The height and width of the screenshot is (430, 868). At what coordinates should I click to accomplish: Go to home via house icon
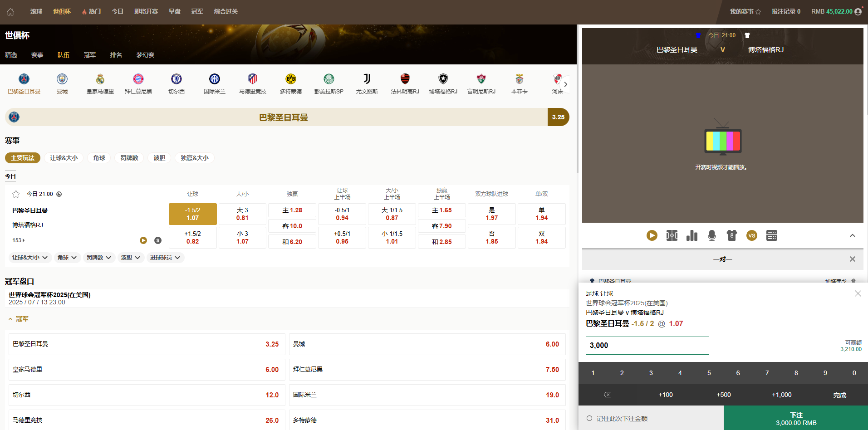[10, 12]
